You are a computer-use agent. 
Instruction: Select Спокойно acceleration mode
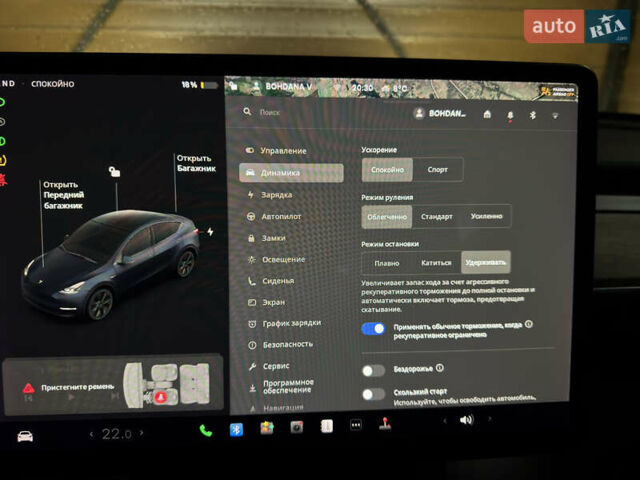tap(387, 169)
